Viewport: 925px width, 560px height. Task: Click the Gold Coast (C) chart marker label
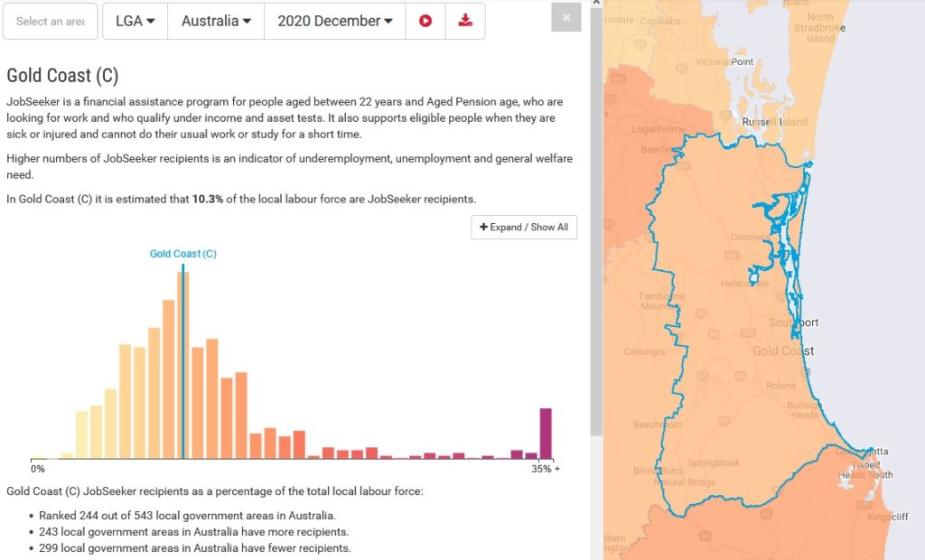click(182, 254)
